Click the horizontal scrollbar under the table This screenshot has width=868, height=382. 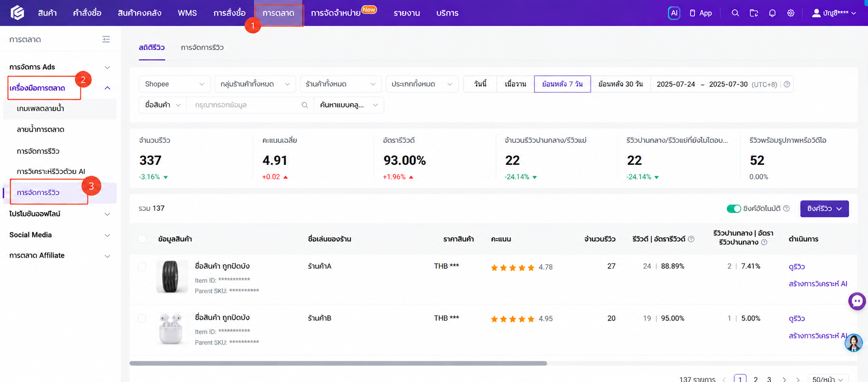point(338,363)
